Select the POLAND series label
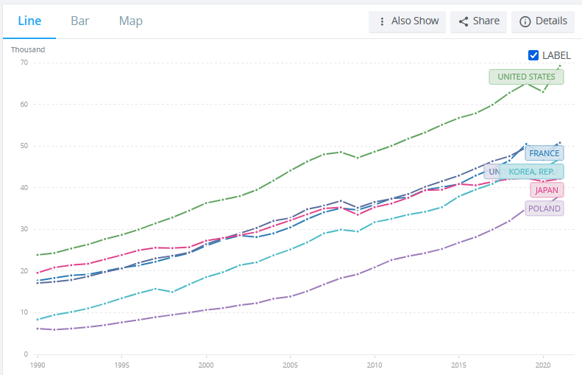 (x=544, y=209)
